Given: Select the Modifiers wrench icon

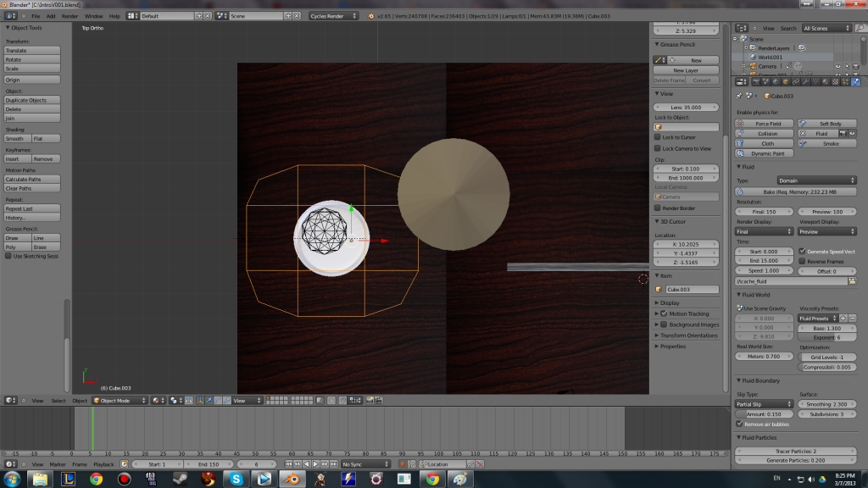Looking at the screenshot, I should pos(805,81).
